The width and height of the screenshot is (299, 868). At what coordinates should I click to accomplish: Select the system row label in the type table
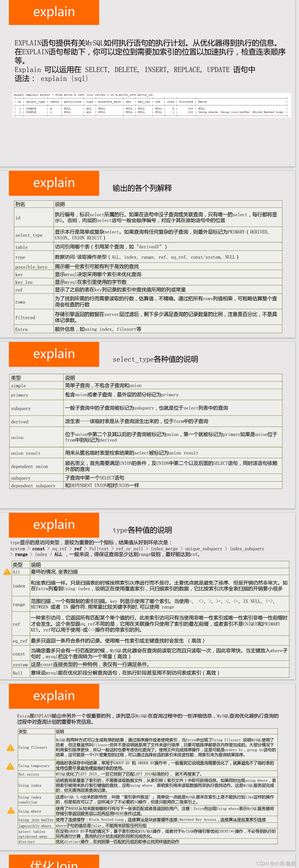tap(21, 665)
